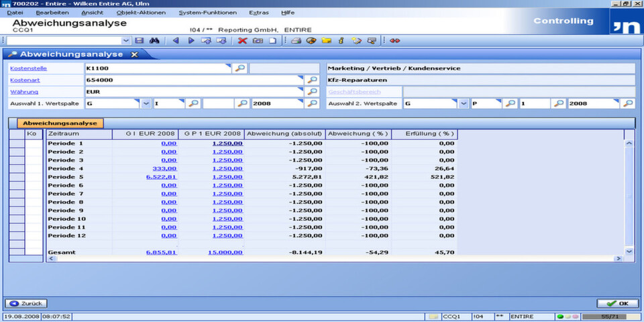The image size is (644, 322).
Task: Click the Zeitraum column header
Action: (79, 134)
